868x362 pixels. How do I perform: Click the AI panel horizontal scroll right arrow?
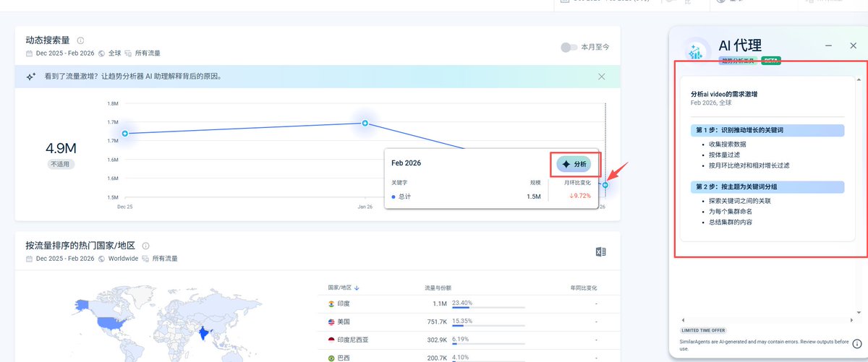(850, 319)
